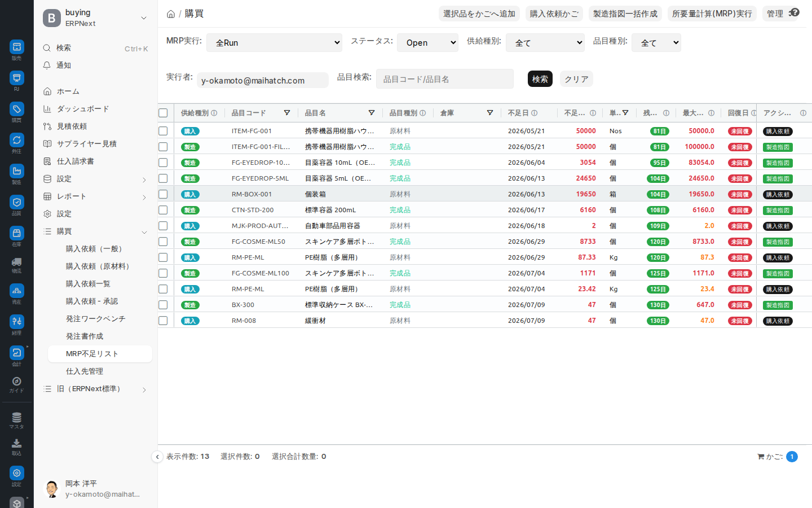
Task: Go to home via breadcrumb house icon
Action: [x=170, y=14]
